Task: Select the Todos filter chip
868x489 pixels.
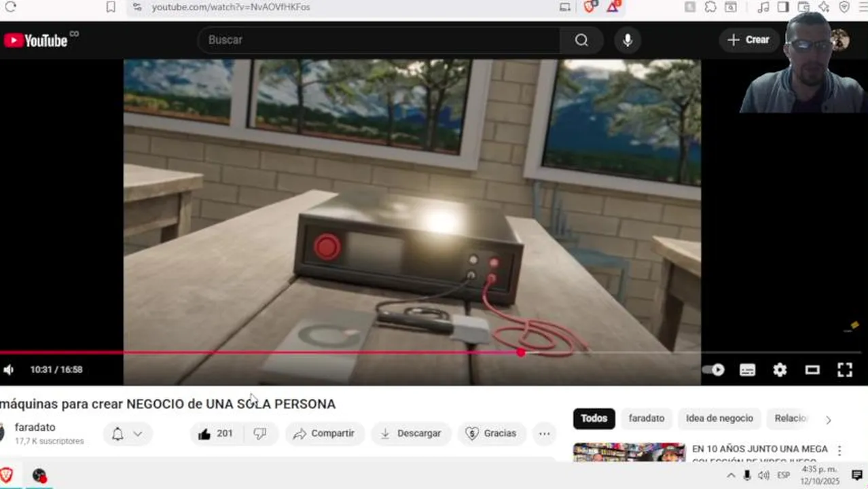Action: click(594, 418)
